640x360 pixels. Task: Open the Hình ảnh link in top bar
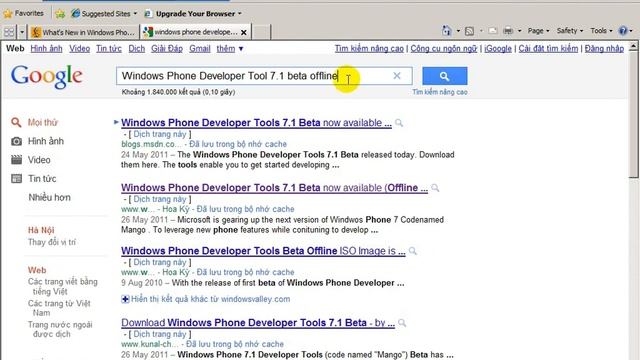point(46,49)
